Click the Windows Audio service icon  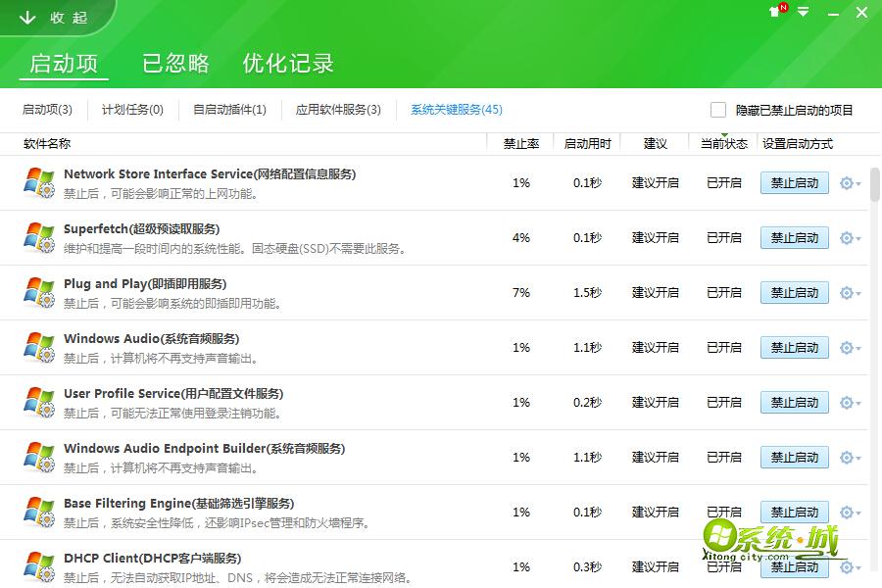tap(37, 347)
